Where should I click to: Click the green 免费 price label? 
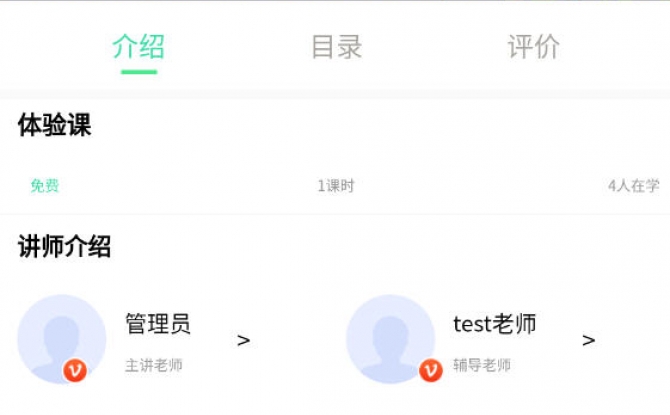pyautogui.click(x=45, y=186)
